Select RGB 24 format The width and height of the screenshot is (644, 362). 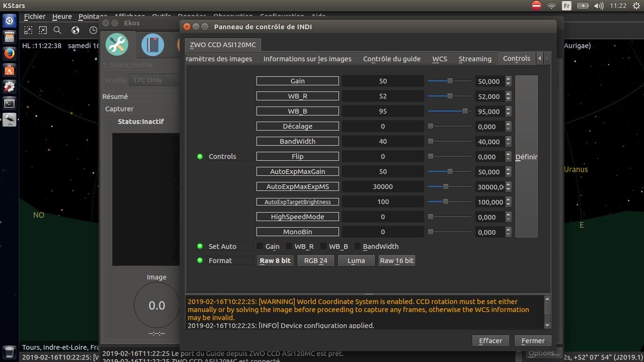pyautogui.click(x=316, y=261)
